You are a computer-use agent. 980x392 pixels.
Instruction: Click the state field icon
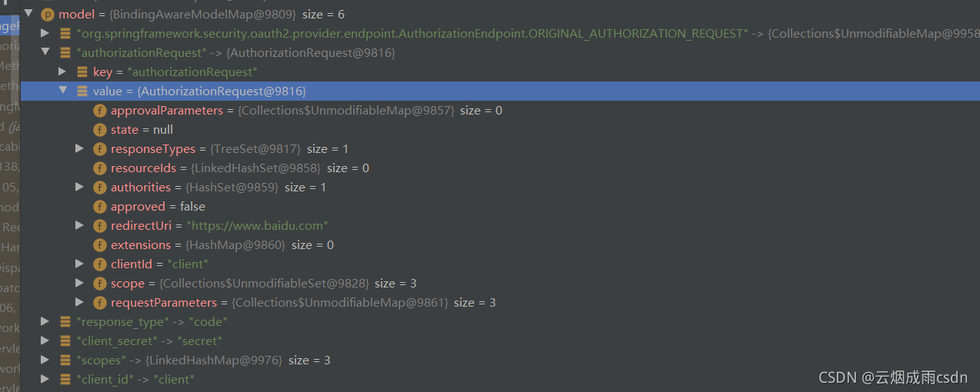[x=99, y=130]
